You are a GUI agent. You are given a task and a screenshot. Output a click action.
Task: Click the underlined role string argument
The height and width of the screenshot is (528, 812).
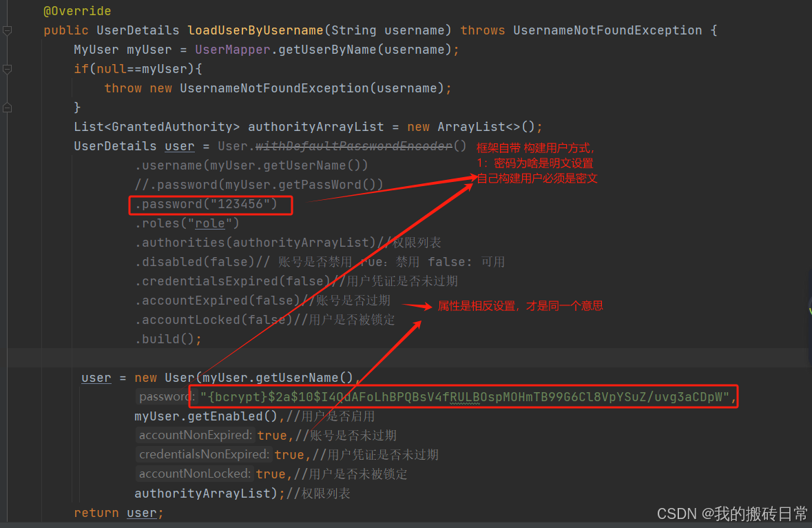tap(210, 223)
